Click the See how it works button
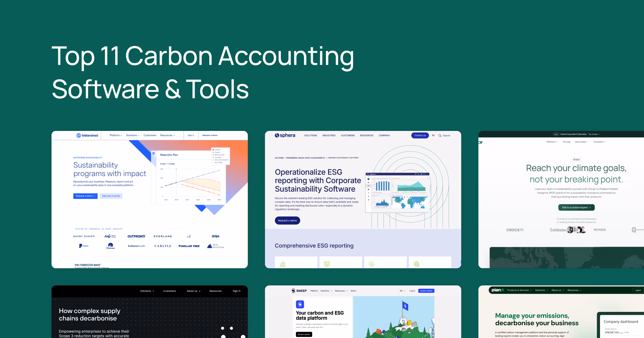The width and height of the screenshot is (644, 338). click(111, 196)
